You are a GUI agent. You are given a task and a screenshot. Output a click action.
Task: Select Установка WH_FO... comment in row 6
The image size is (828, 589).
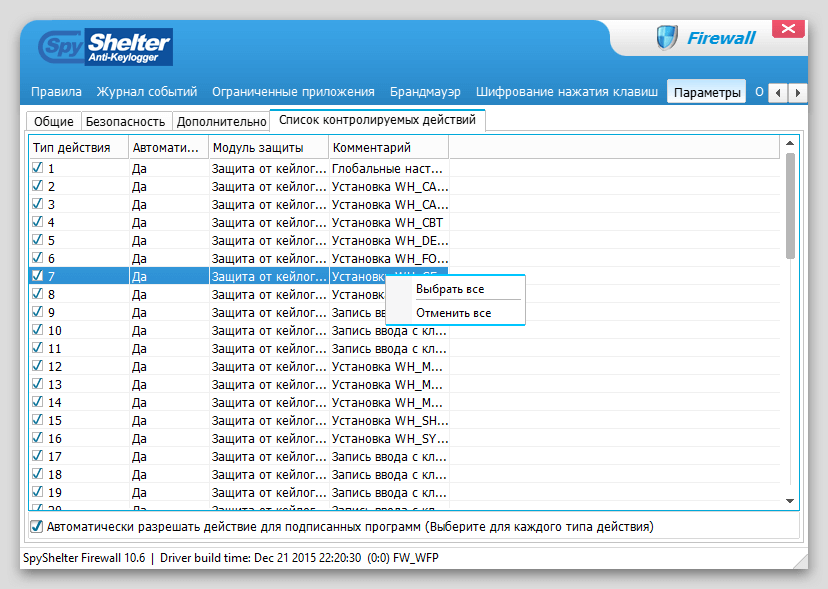point(390,259)
